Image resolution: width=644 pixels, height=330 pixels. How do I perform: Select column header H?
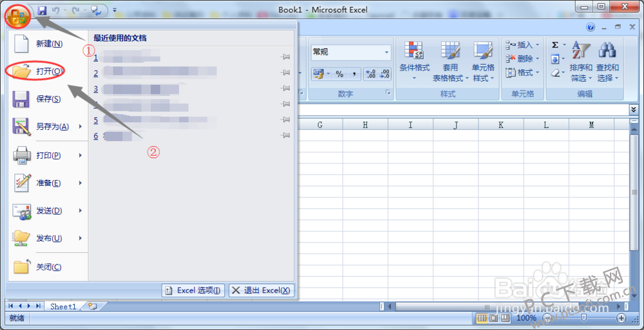(365, 125)
